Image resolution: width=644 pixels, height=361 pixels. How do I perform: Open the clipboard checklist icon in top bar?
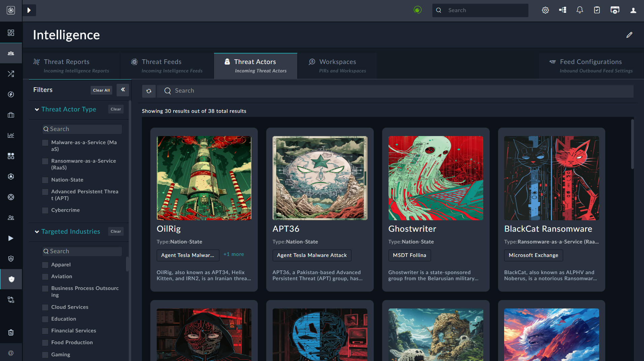tap(597, 10)
